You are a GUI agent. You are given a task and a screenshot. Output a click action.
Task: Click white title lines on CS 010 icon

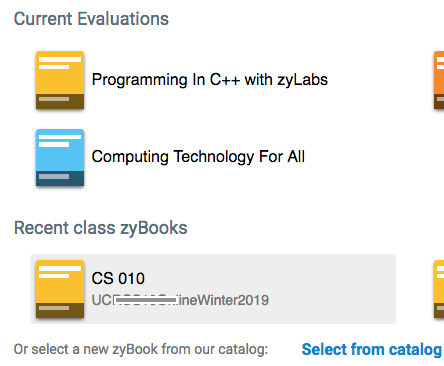(x=60, y=272)
